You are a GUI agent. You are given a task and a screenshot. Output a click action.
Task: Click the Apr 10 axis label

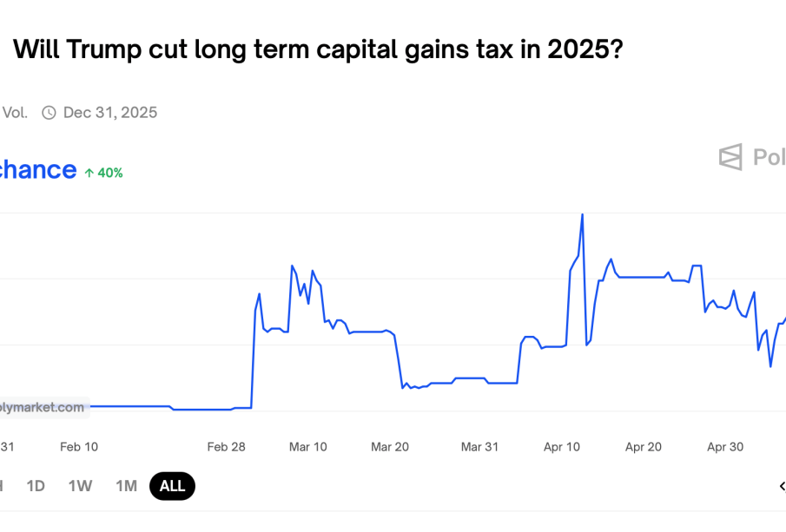tap(562, 447)
